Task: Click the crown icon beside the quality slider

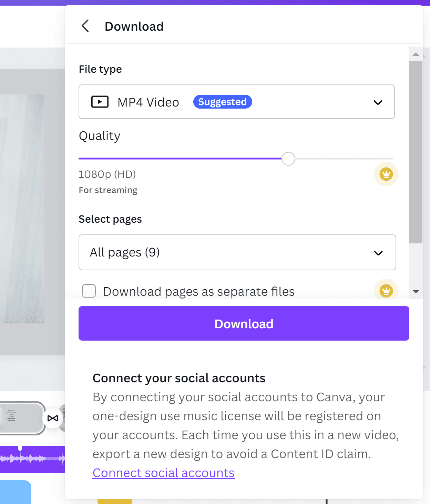Action: point(386,174)
